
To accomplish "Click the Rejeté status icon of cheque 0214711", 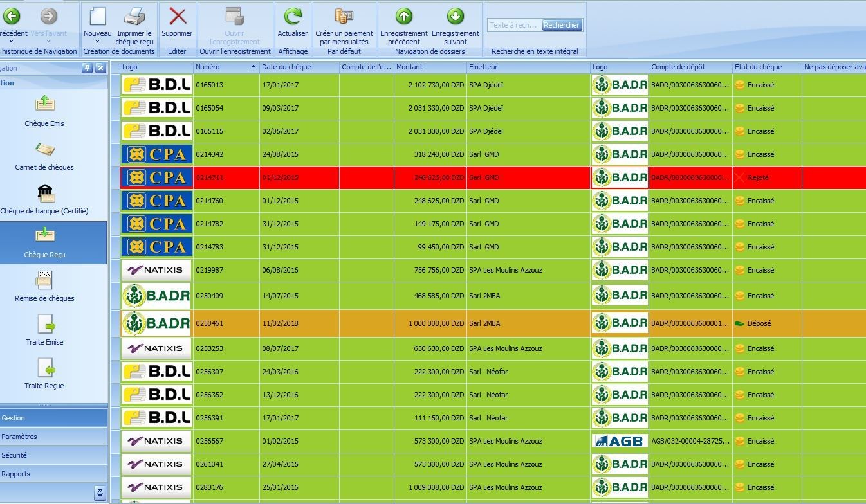I will (x=740, y=177).
